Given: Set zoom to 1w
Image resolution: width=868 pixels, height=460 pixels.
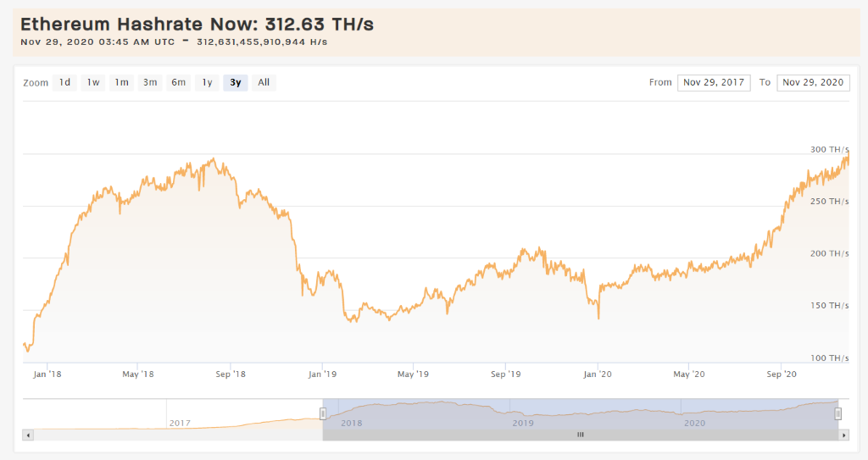Looking at the screenshot, I should pyautogui.click(x=93, y=82).
